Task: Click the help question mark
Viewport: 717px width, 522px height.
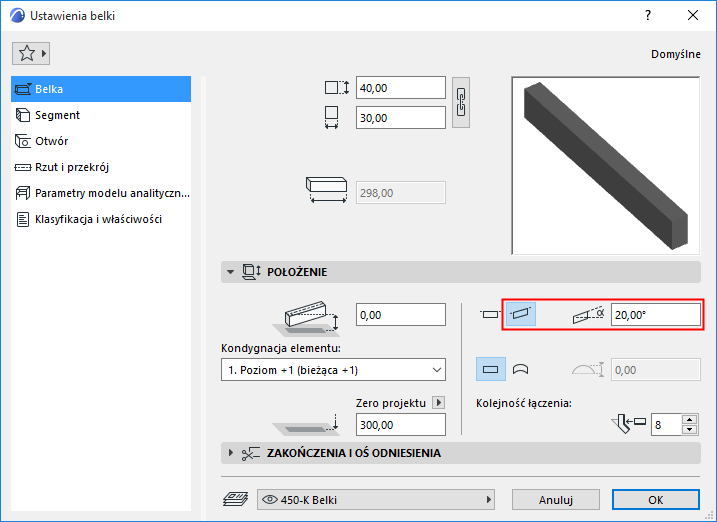Action: (648, 16)
